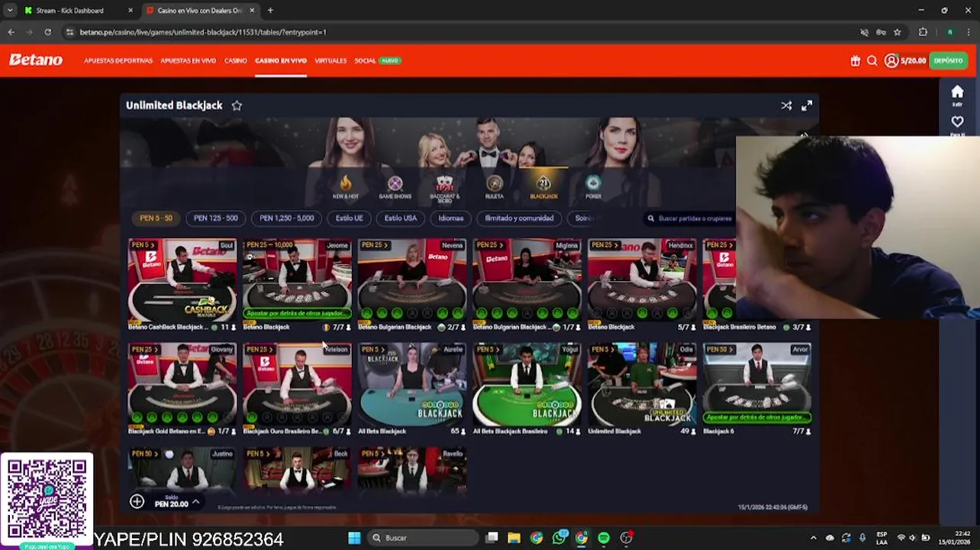Viewport: 980px width, 550px height.
Task: Click the Depósito button
Action: coord(948,60)
